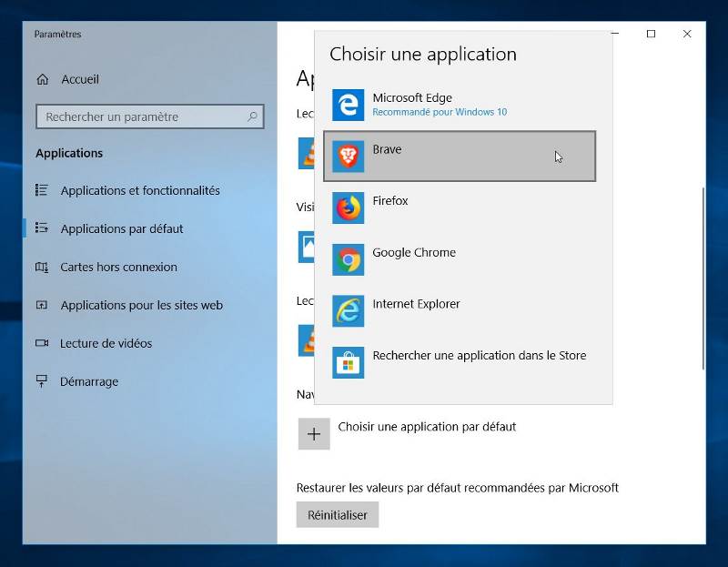728x567 pixels.
Task: Click the Réinitialiser button
Action: pyautogui.click(x=337, y=514)
